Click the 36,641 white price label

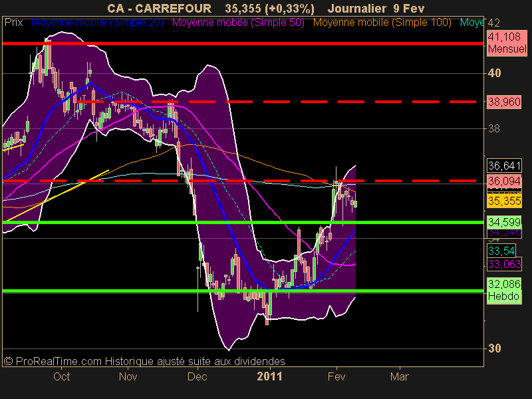point(504,166)
